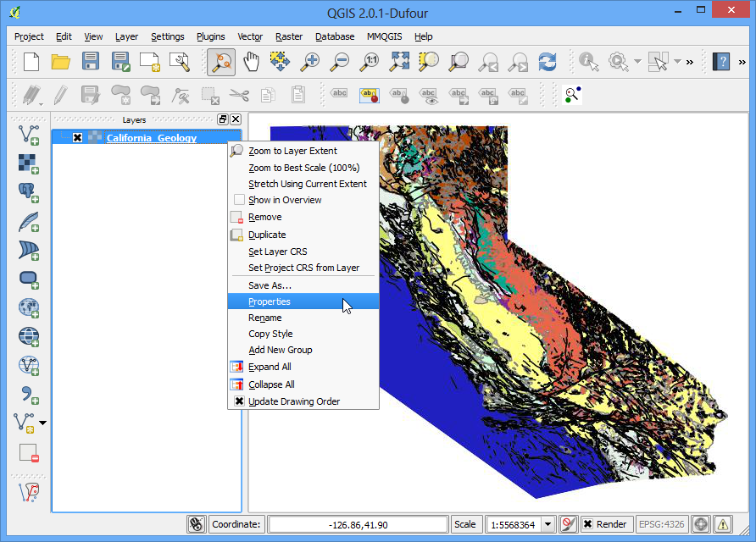The width and height of the screenshot is (756, 542).
Task: Open the Vector menu
Action: [250, 36]
